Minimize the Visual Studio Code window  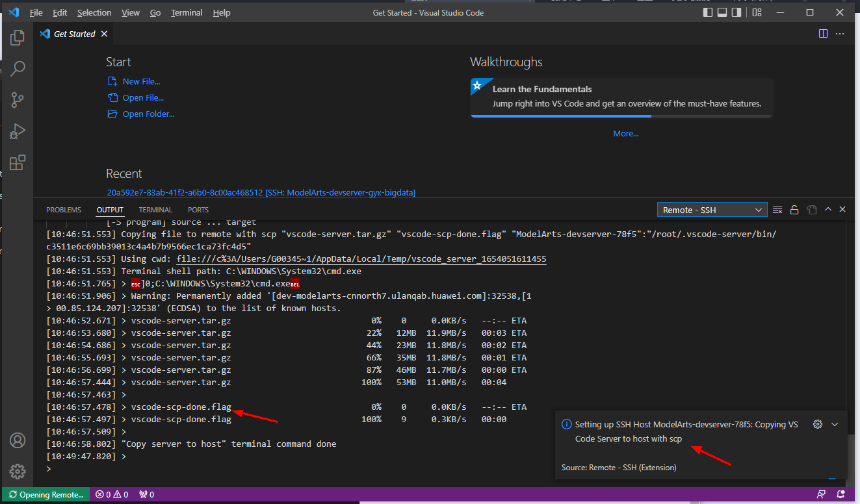(780, 12)
